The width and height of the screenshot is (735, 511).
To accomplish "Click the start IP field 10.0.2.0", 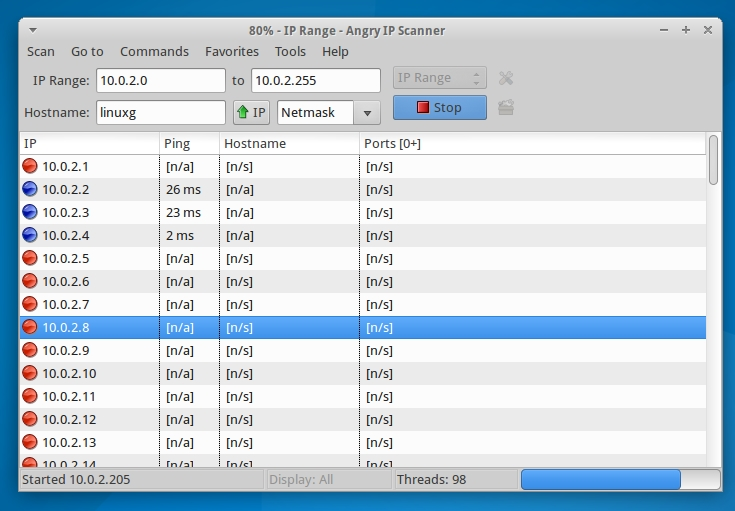I will 161,81.
